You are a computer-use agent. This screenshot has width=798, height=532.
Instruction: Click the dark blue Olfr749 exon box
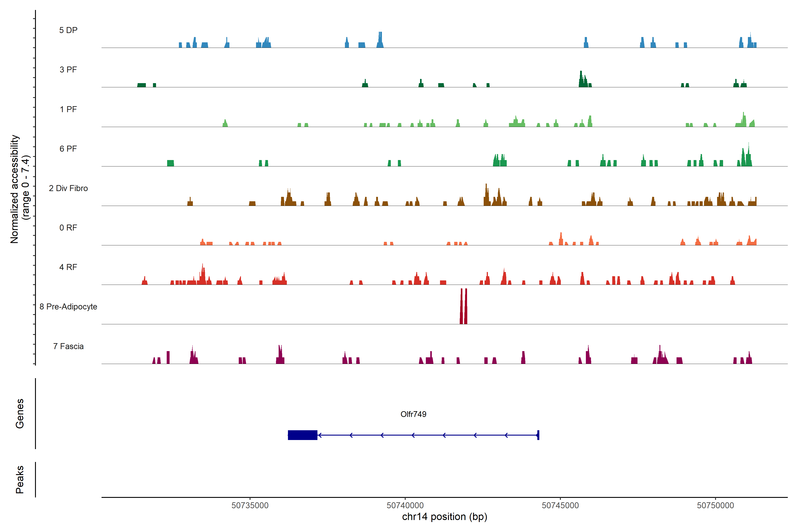tap(302, 435)
